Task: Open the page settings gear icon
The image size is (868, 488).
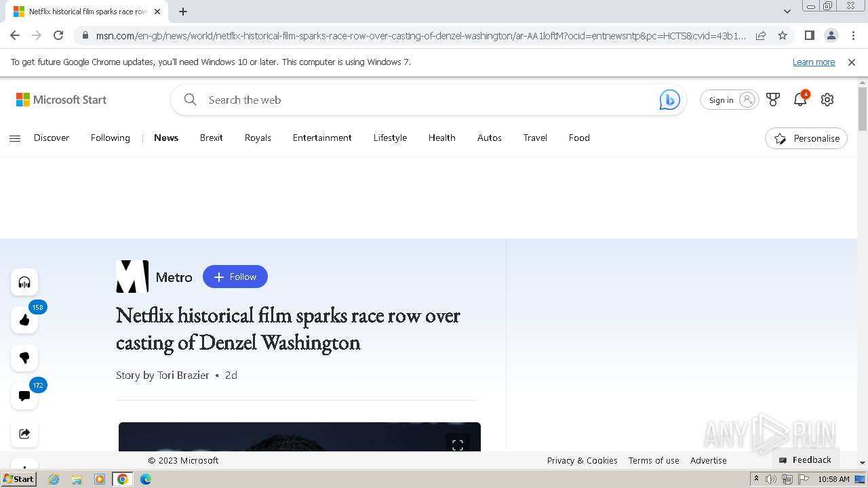Action: (x=827, y=100)
